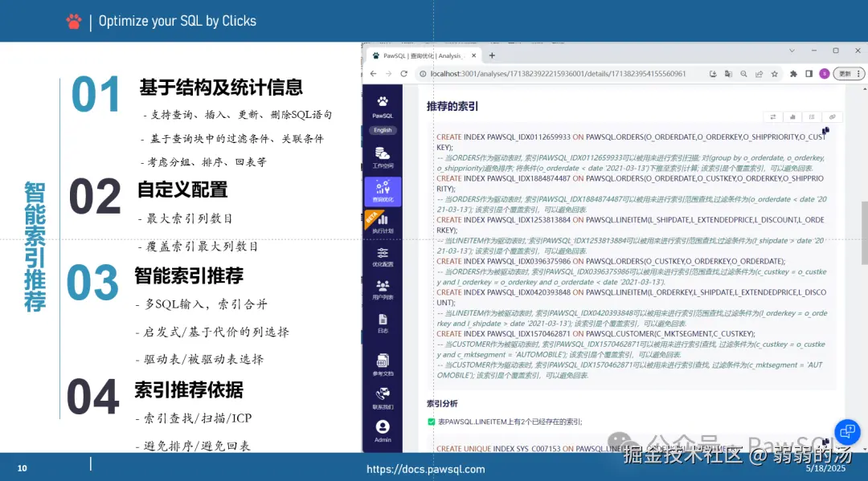Image resolution: width=868 pixels, height=481 pixels.
Task: Click the bar chart icon above index list
Action: click(x=792, y=116)
